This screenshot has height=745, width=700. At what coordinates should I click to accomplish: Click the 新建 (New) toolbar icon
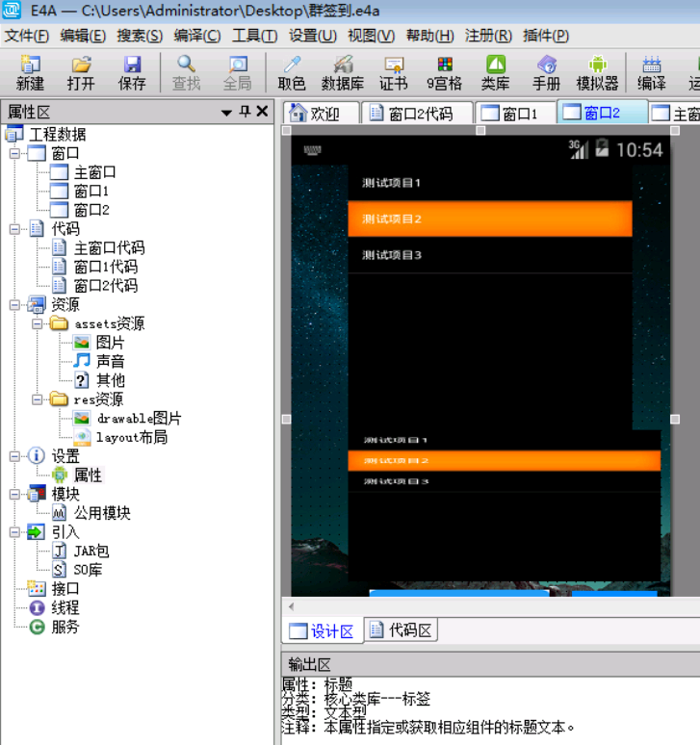coord(30,72)
